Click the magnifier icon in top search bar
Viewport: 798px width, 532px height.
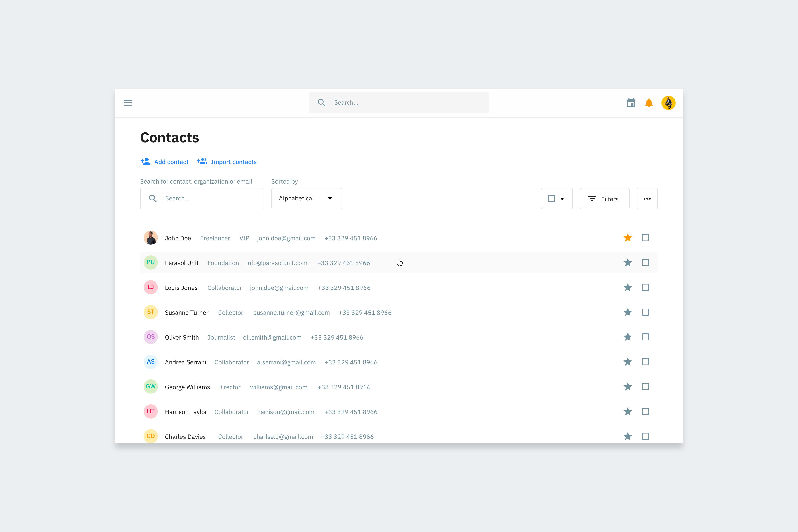tap(322, 103)
